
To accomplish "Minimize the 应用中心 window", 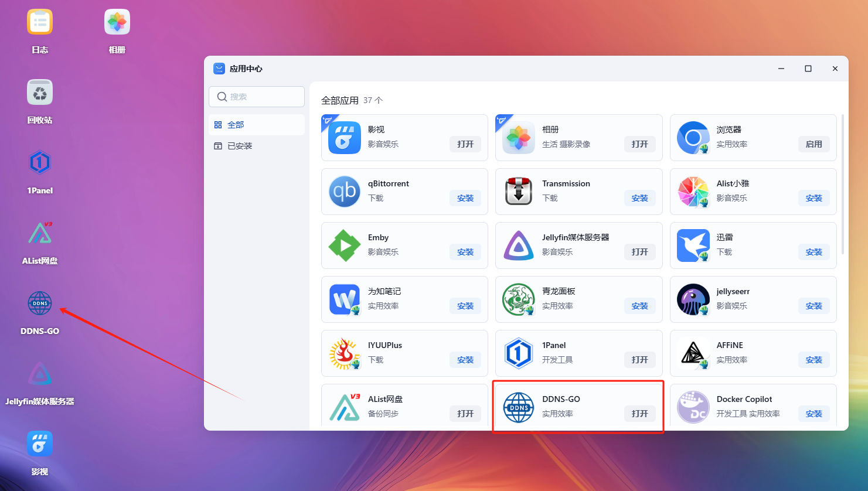I will pos(781,69).
